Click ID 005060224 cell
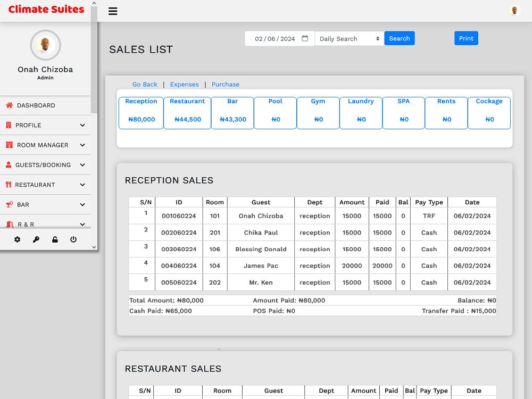532x399 pixels. [x=179, y=282]
